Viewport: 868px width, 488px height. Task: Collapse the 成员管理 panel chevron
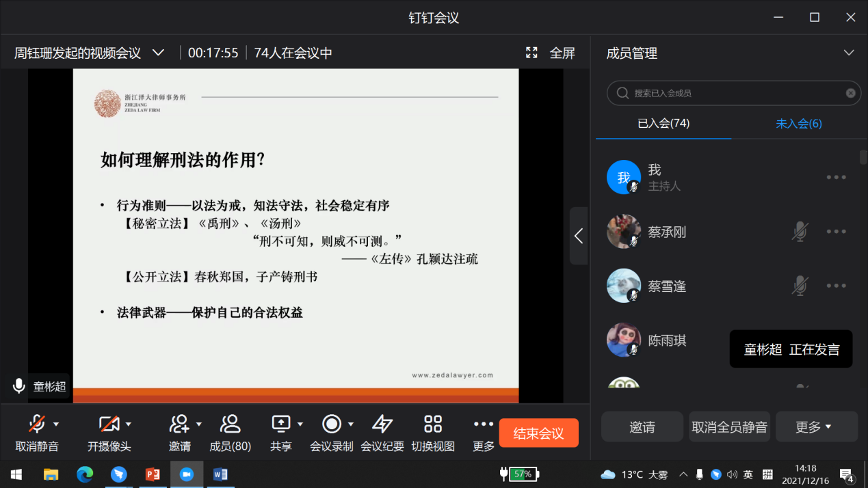tap(849, 53)
